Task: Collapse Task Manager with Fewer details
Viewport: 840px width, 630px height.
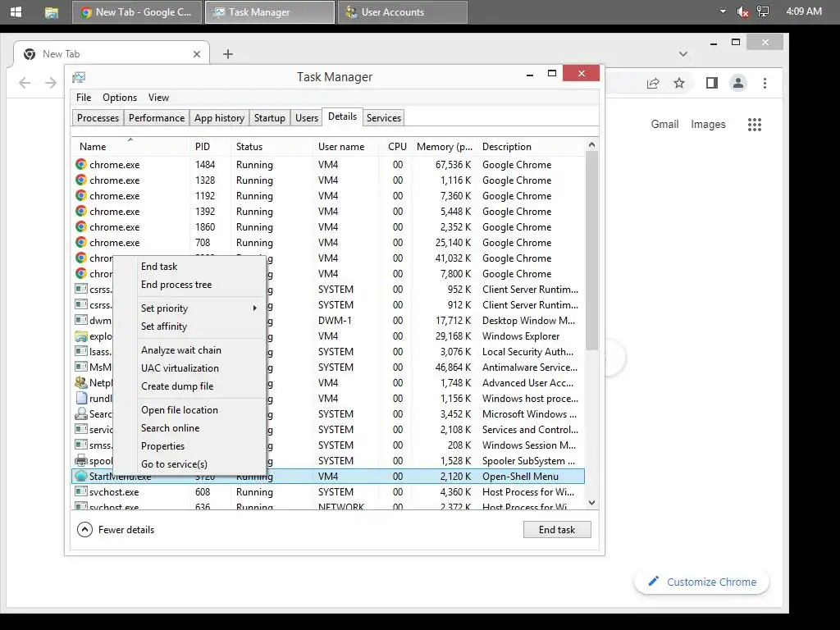Action: tap(116, 529)
